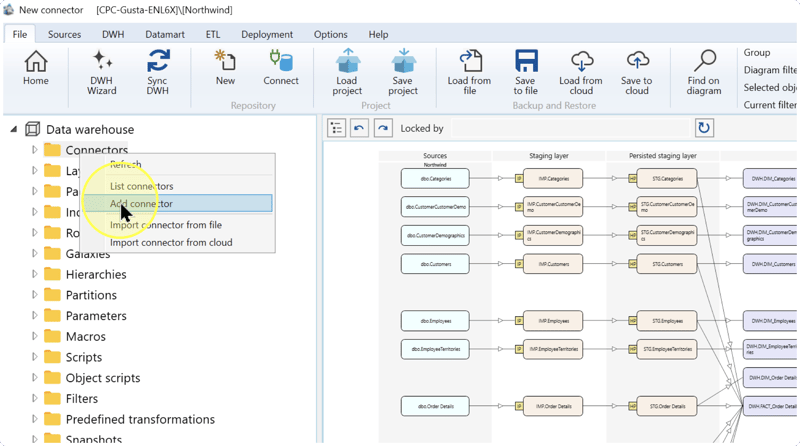Select Import connector from cloud
The width and height of the screenshot is (800, 446).
click(x=178, y=242)
